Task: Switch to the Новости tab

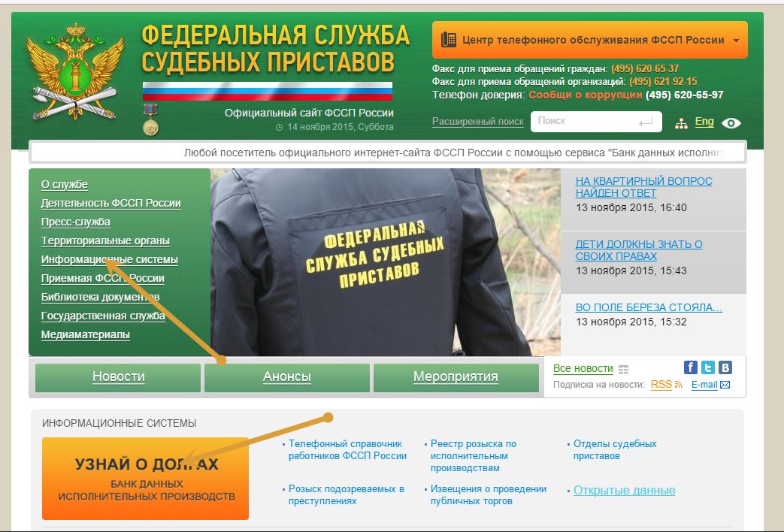Action: pos(118,377)
